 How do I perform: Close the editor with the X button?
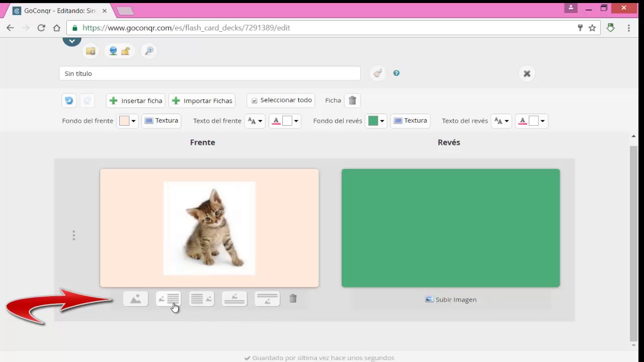pyautogui.click(x=527, y=73)
